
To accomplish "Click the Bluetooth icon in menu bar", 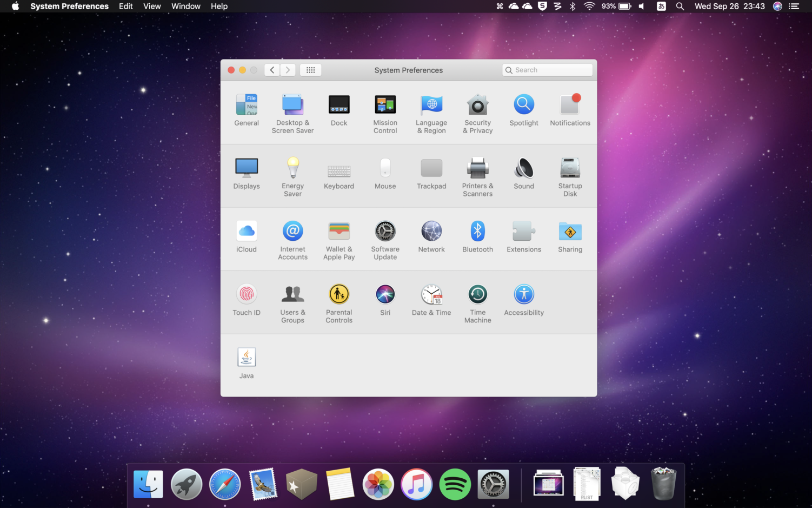I will coord(573,6).
